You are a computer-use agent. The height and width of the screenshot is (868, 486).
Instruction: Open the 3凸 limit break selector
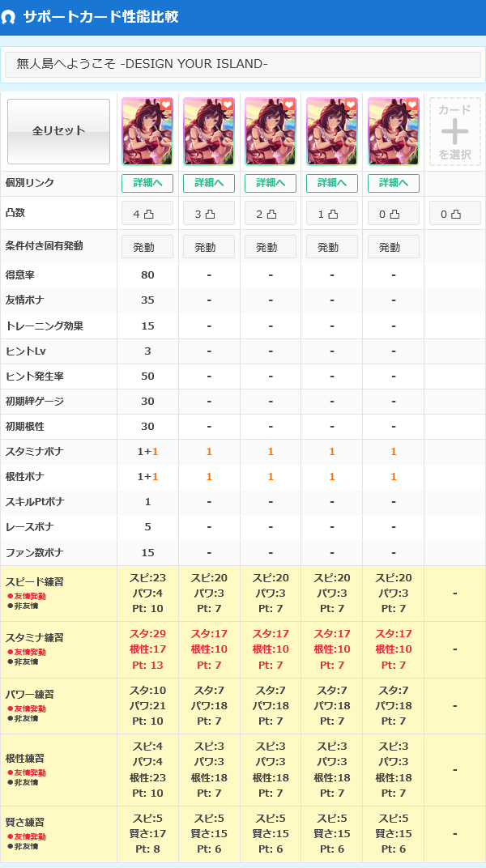[x=209, y=213]
